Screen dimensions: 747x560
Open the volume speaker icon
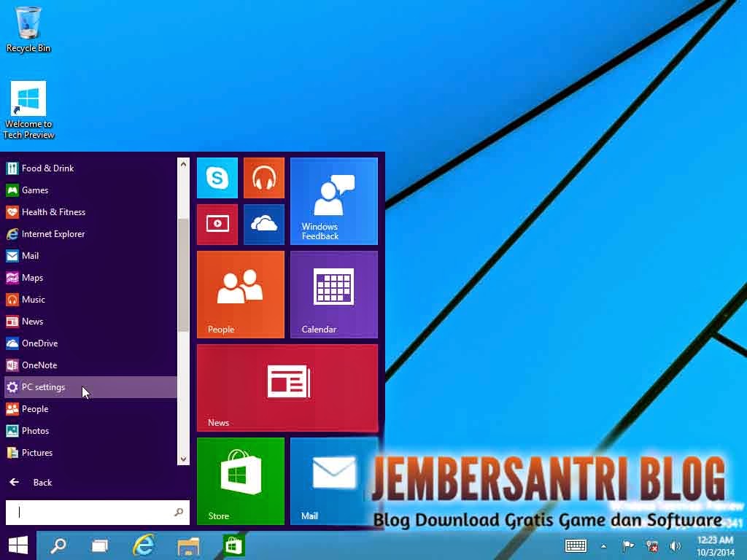(x=675, y=546)
